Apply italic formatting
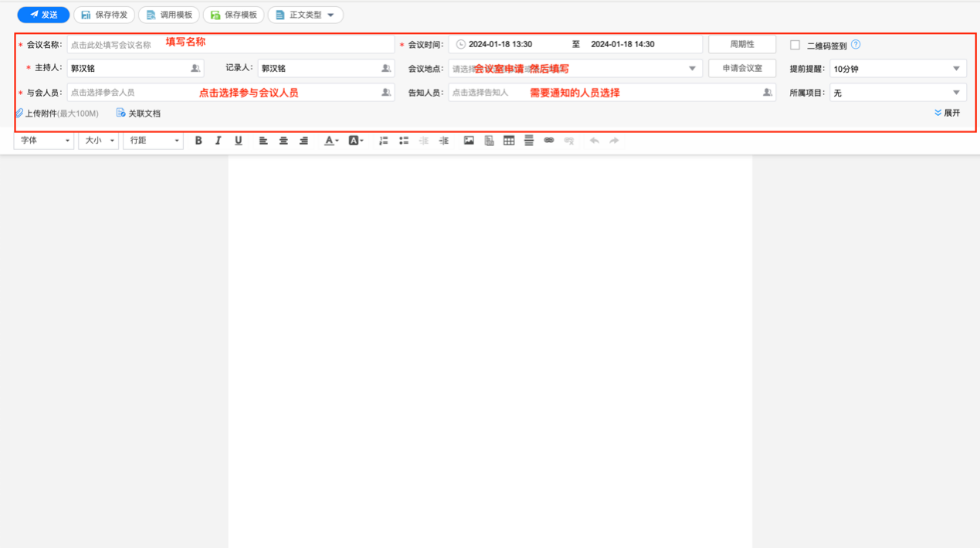The width and height of the screenshot is (980, 548). click(218, 140)
